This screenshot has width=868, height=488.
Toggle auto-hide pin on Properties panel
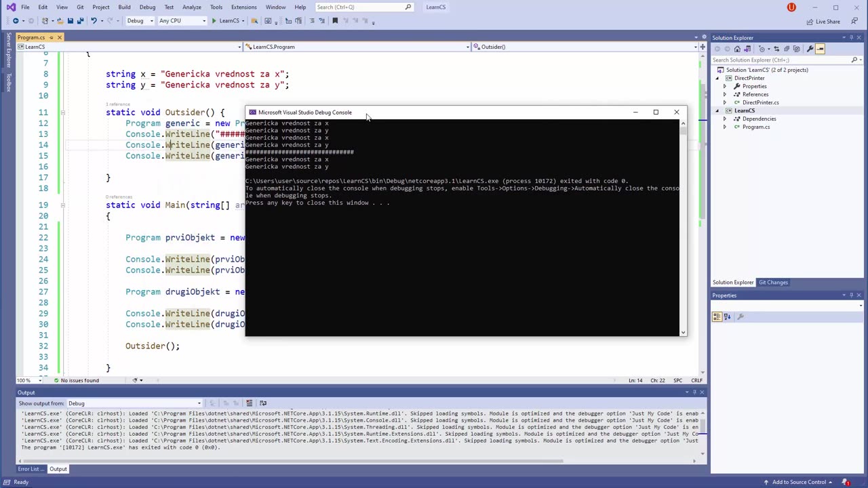[851, 296]
